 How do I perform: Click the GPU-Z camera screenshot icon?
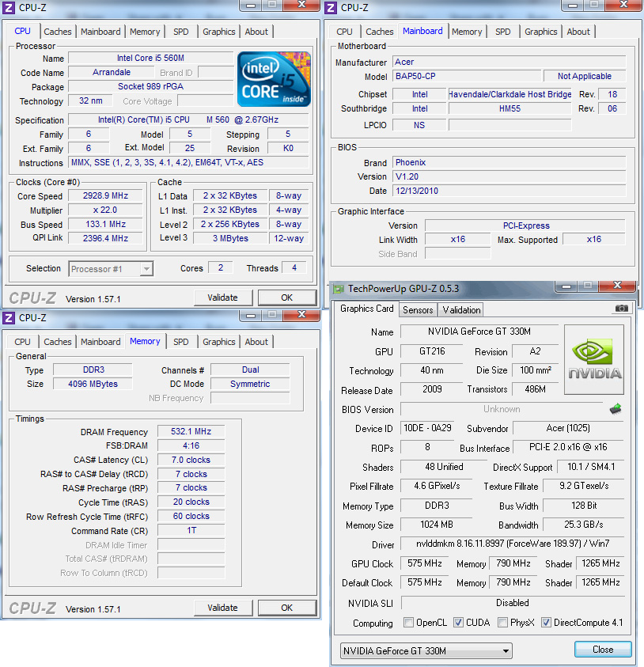[622, 308]
